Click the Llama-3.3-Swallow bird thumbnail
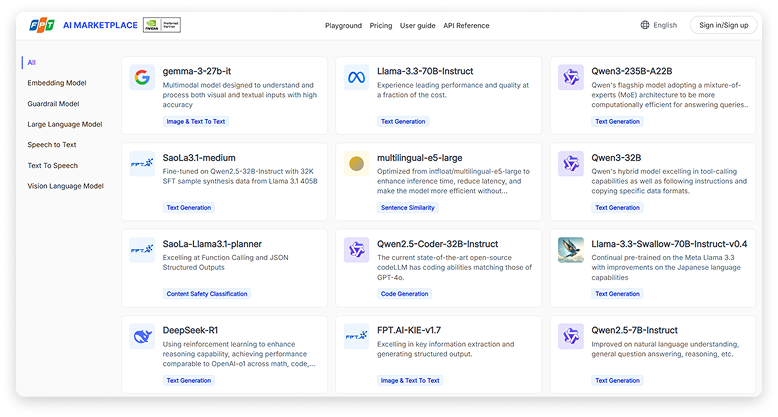The image size is (778, 417). click(x=570, y=250)
